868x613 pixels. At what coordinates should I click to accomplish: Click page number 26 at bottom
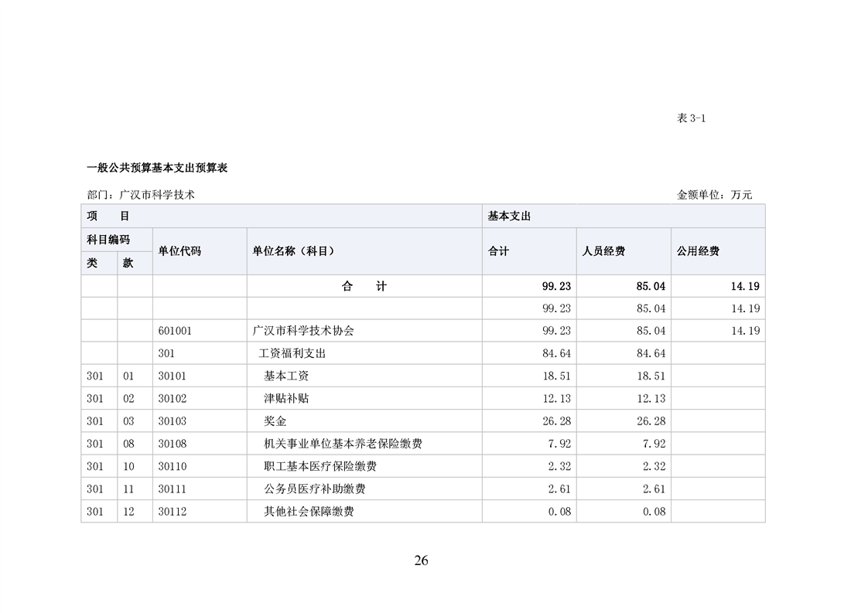click(x=421, y=560)
